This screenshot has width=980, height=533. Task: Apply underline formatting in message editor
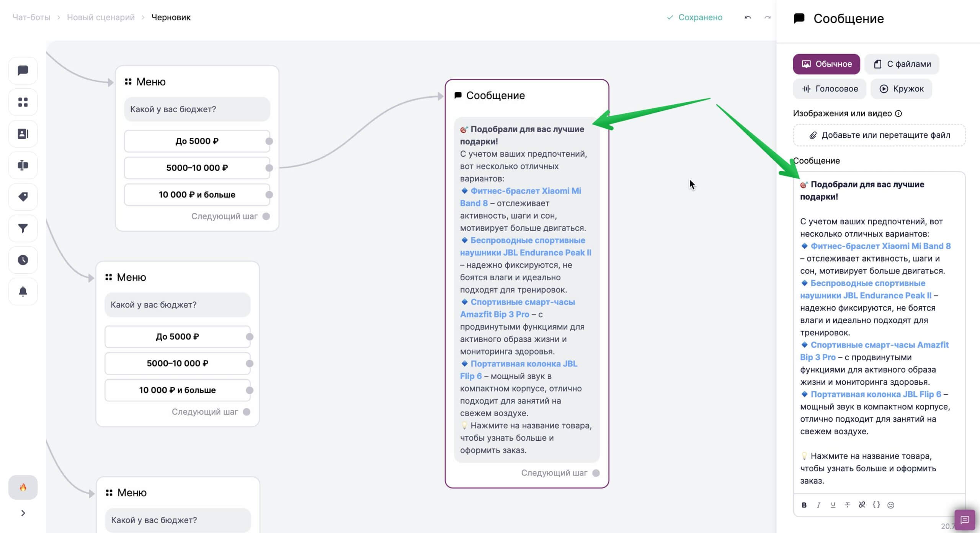[833, 505]
